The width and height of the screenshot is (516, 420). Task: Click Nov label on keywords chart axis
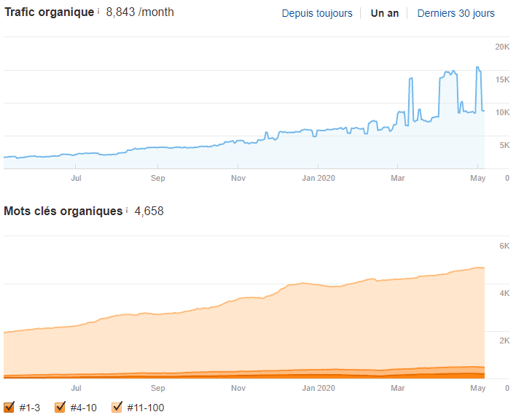(x=238, y=388)
